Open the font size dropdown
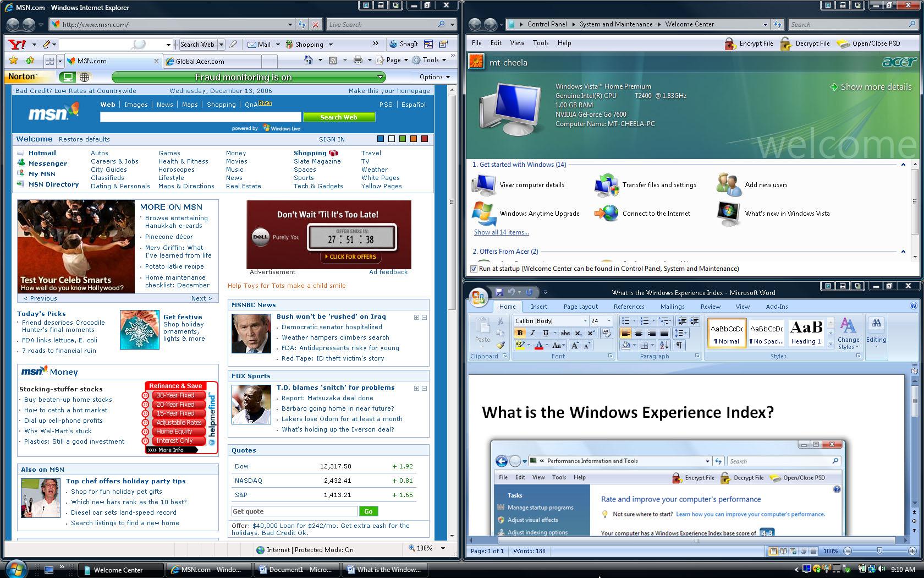The width and height of the screenshot is (924, 578). point(609,320)
